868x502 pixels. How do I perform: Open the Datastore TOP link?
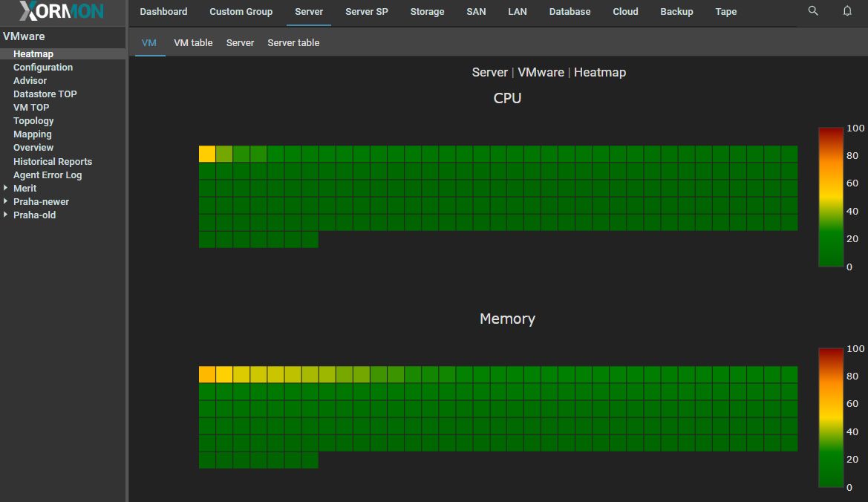pyautogui.click(x=45, y=94)
